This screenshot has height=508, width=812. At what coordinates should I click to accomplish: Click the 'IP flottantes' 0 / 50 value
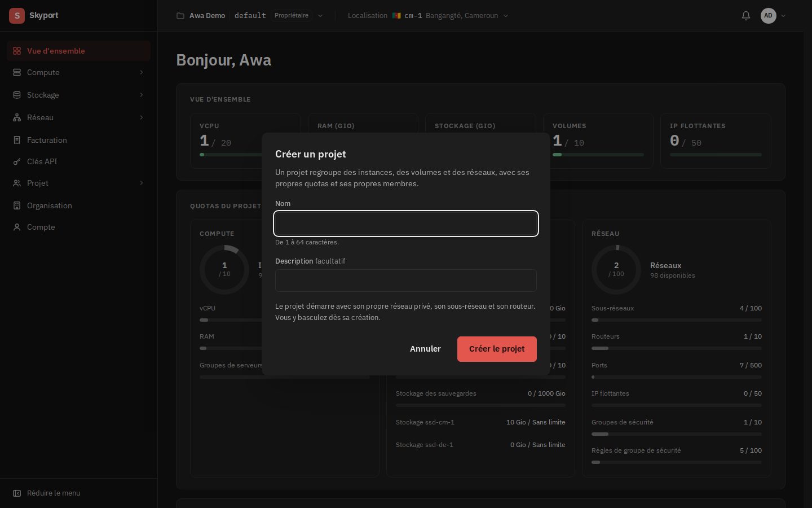[753, 393]
